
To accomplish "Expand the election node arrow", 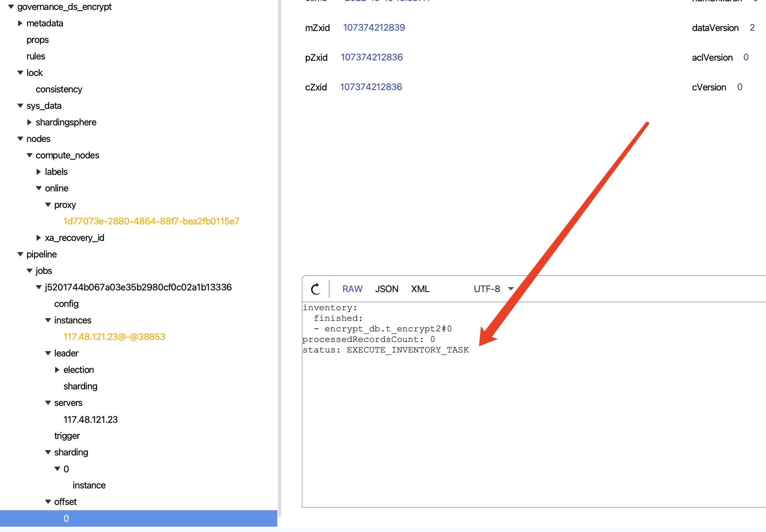I will 57,370.
